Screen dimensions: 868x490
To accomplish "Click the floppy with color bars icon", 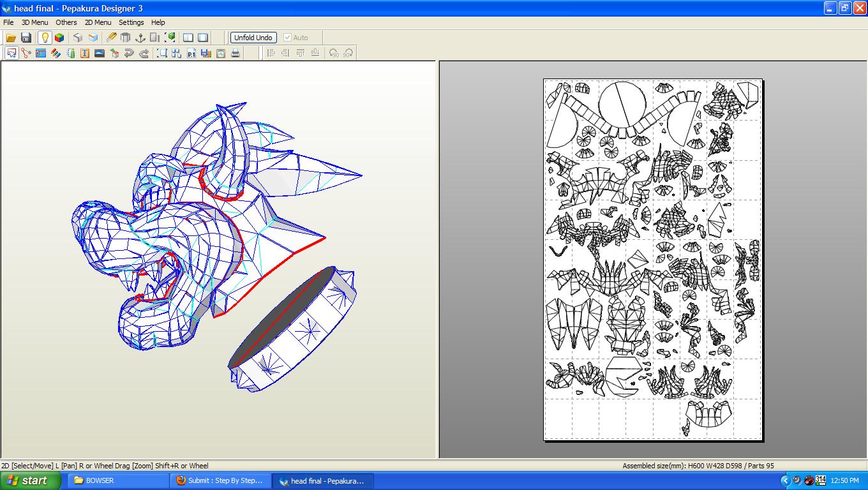I will 206,53.
